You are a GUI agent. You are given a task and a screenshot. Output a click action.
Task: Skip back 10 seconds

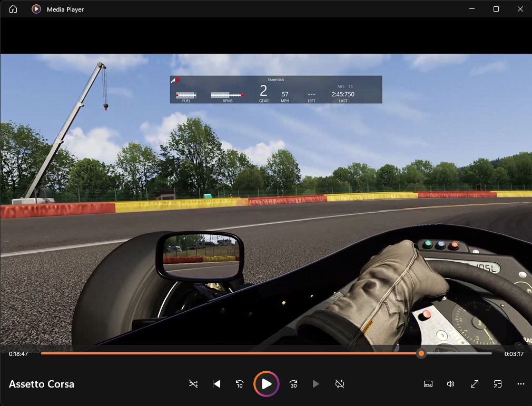click(240, 384)
